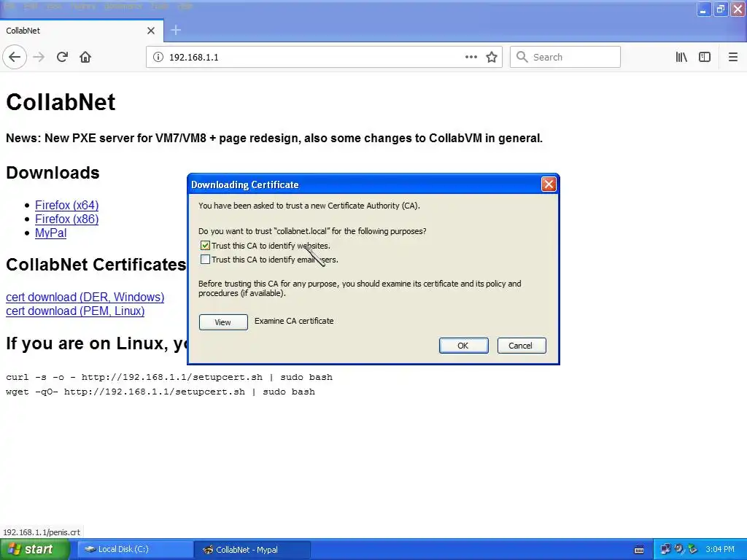
Task: Open the hamburger application menu
Action: pyautogui.click(x=733, y=57)
